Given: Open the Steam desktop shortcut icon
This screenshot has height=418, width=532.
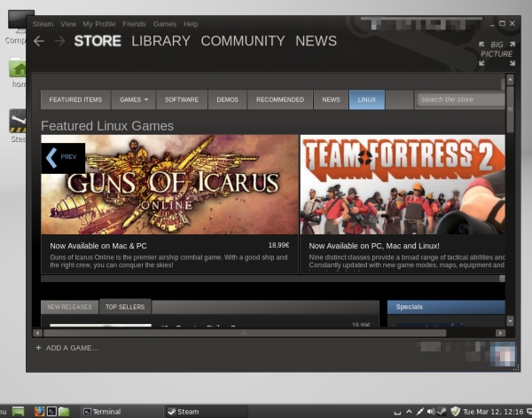Looking at the screenshot, I should pyautogui.click(x=18, y=126).
